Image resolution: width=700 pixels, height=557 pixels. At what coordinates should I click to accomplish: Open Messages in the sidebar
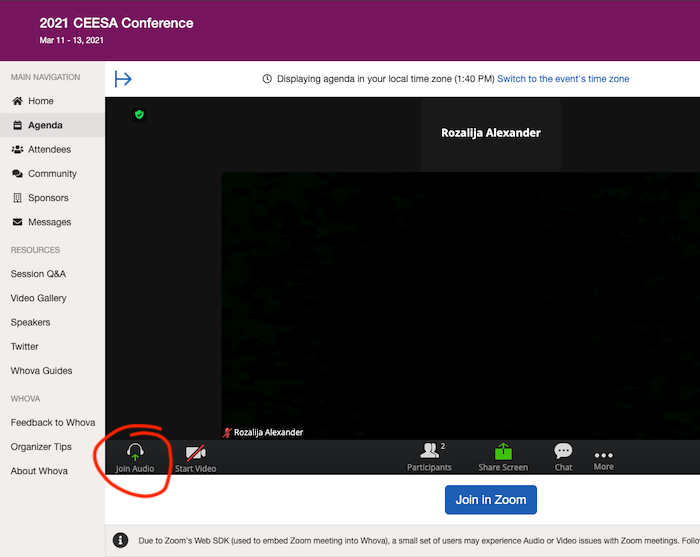[x=52, y=222]
